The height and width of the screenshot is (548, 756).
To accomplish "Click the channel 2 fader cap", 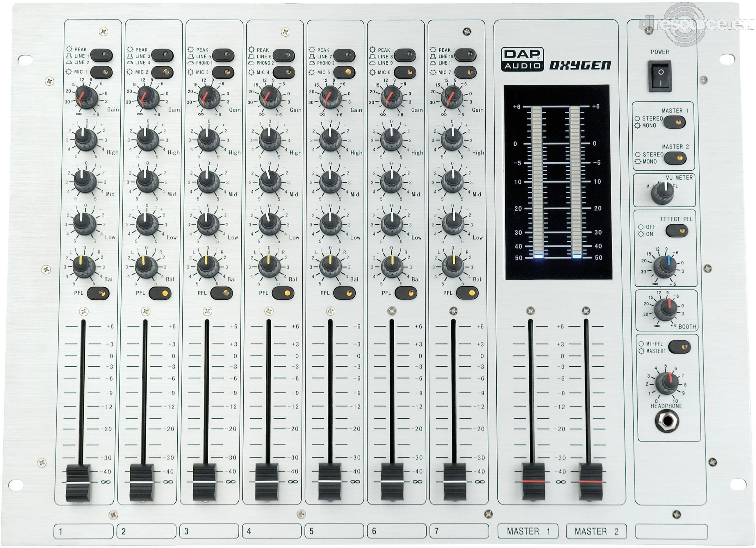I will click(142, 483).
